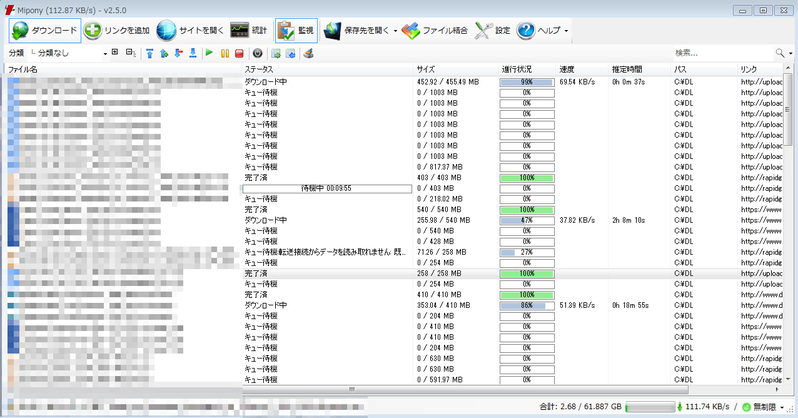The width and height of the screenshot is (798, 418).
Task: Open the 統計 (Statistics) view
Action: click(249, 31)
